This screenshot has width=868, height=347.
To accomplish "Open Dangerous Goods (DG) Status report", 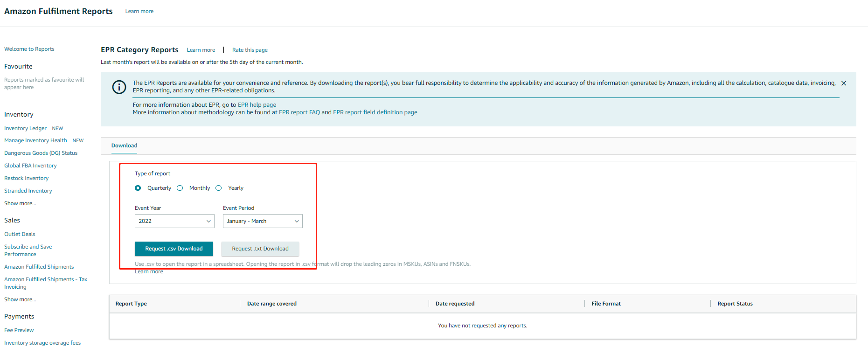I will coord(41,153).
